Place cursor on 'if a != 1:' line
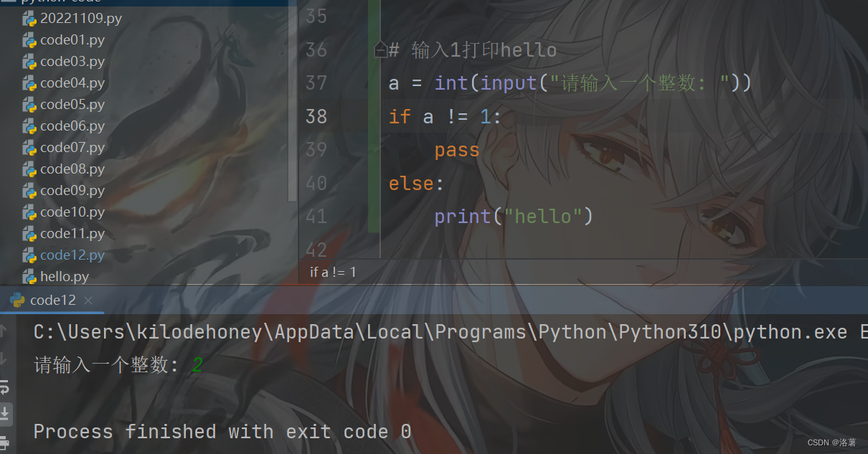The height and width of the screenshot is (454, 868). pyautogui.click(x=445, y=116)
